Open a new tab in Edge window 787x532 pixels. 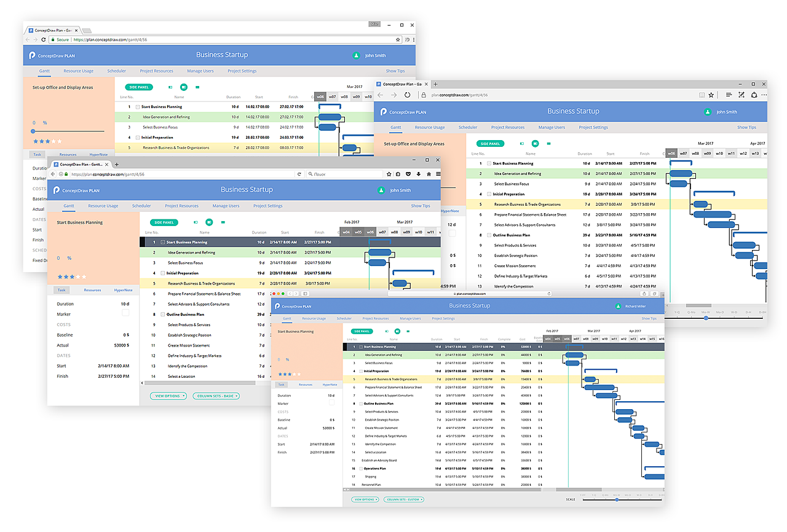[x=435, y=84]
